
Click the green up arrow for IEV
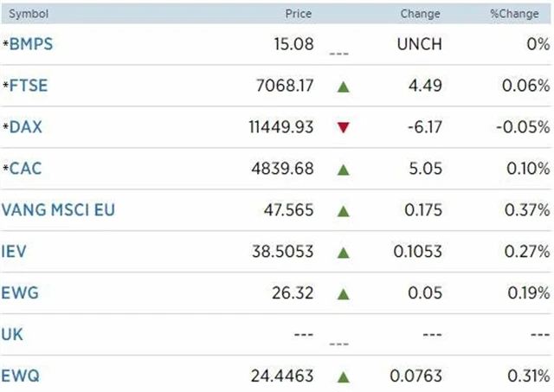[x=344, y=252]
